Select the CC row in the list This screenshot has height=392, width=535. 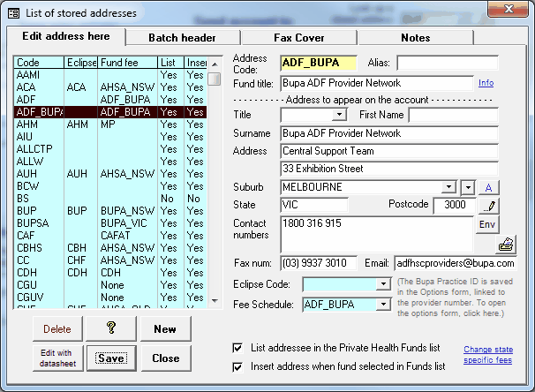110,260
